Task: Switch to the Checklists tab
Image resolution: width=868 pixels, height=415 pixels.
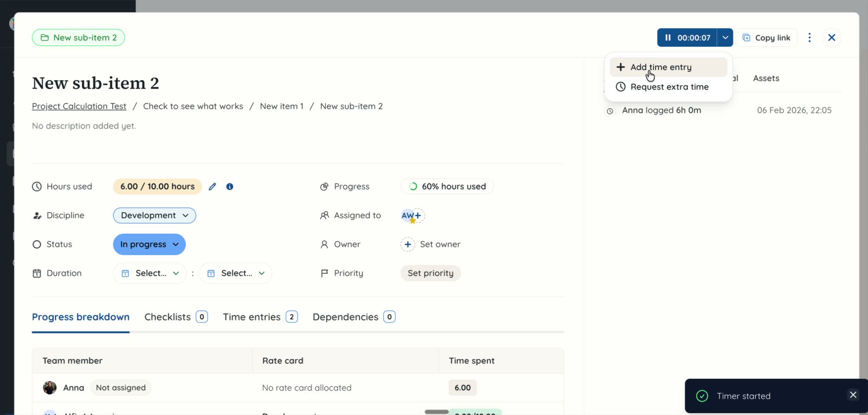Action: coord(176,317)
